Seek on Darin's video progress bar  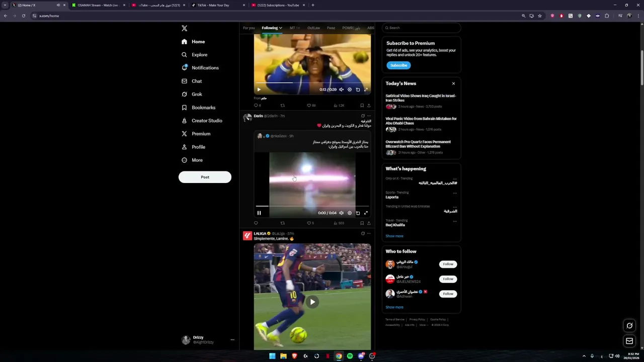coord(312,206)
